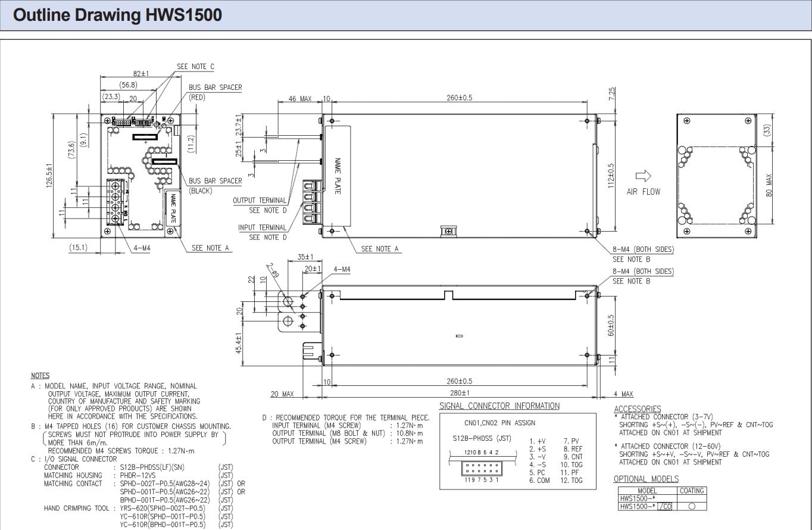Select "INPUT TERMINAL (M4 SCREW)" torque line
Viewport: 812px width, 530px height.
[348, 425]
